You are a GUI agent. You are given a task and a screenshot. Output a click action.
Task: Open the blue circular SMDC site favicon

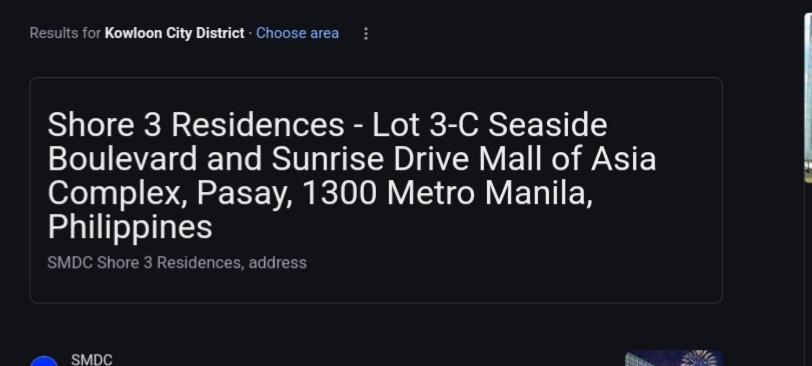coord(45,361)
